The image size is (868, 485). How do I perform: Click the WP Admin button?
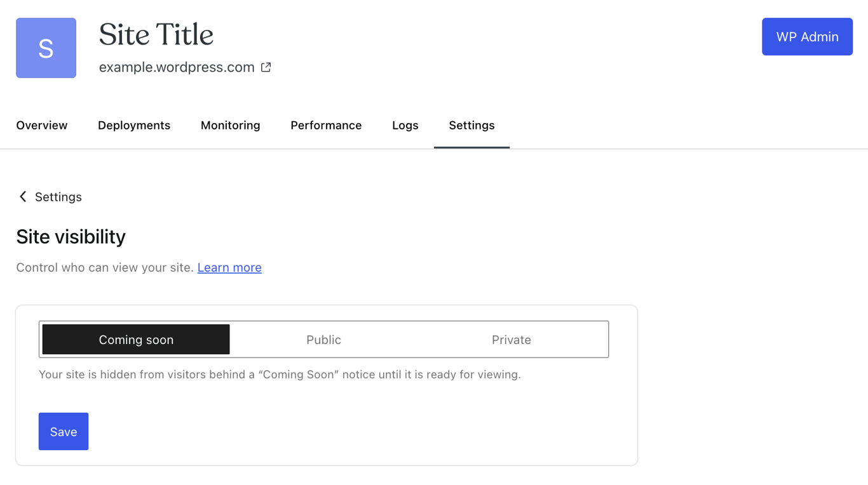[x=807, y=36]
